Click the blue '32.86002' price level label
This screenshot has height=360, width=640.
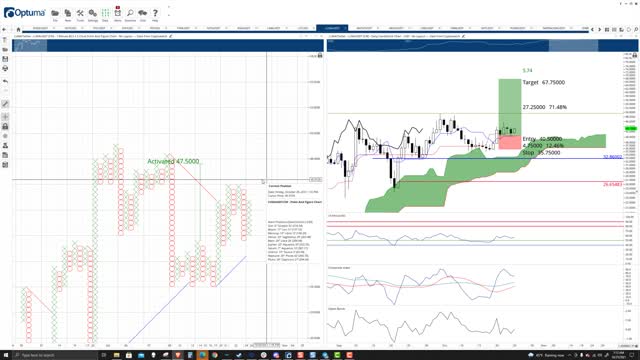pos(612,157)
